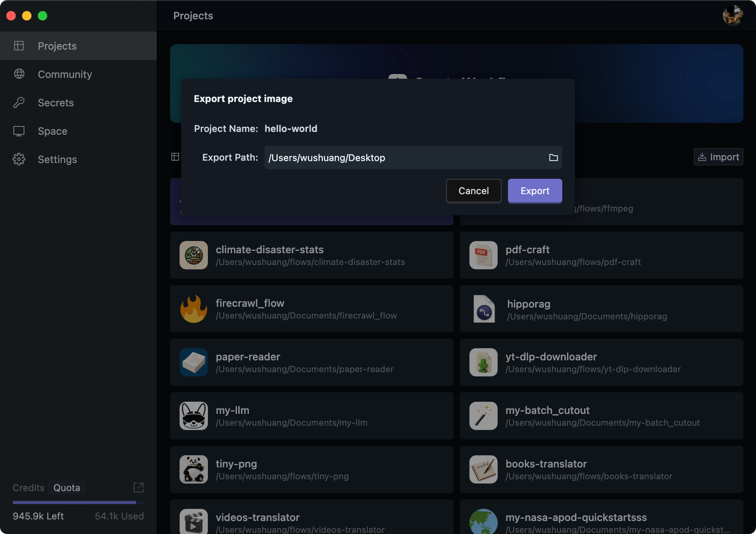Click the tiny-png panda icon
The width and height of the screenshot is (756, 534).
click(194, 469)
